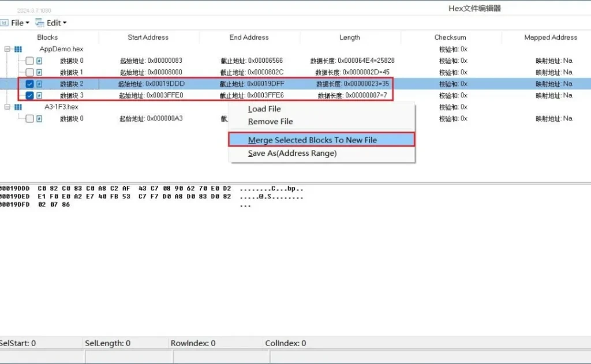Click the A3-1F3.hex file grid icon
The width and height of the screenshot is (591, 364).
tap(18, 107)
